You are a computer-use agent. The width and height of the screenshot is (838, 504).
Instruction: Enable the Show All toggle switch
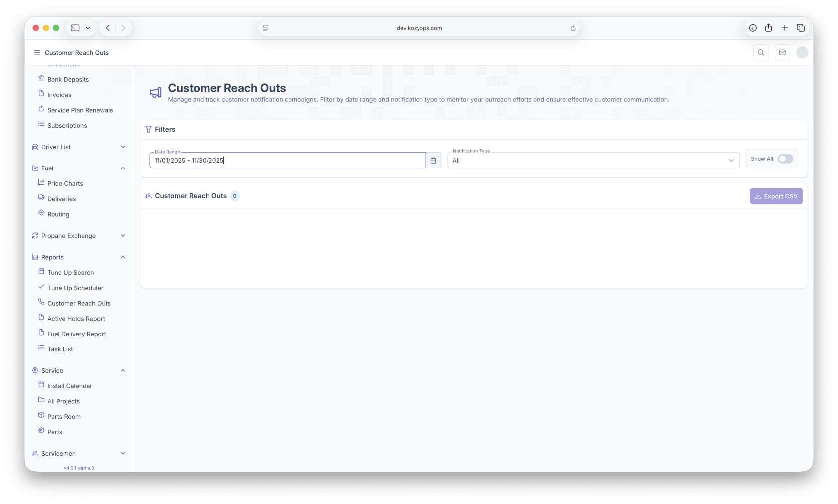tap(785, 159)
